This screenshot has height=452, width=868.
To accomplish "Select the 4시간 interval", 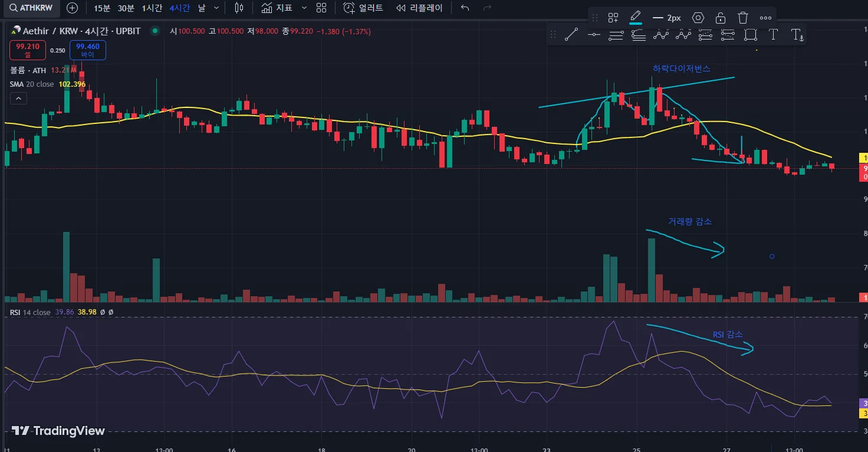I will [179, 8].
